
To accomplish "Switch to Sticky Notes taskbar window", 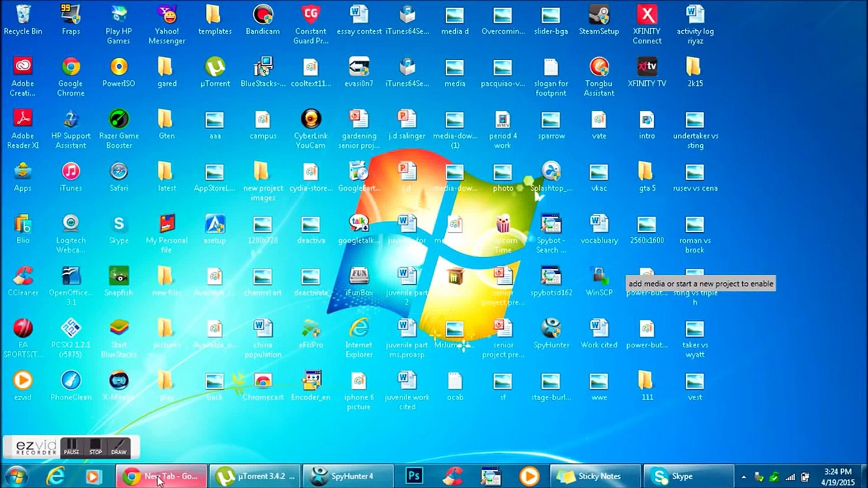I will pos(595,476).
